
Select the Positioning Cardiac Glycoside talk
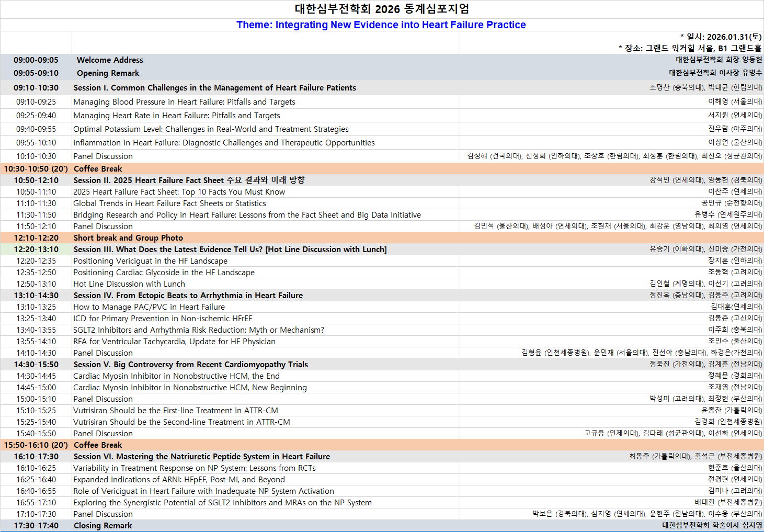(x=164, y=273)
